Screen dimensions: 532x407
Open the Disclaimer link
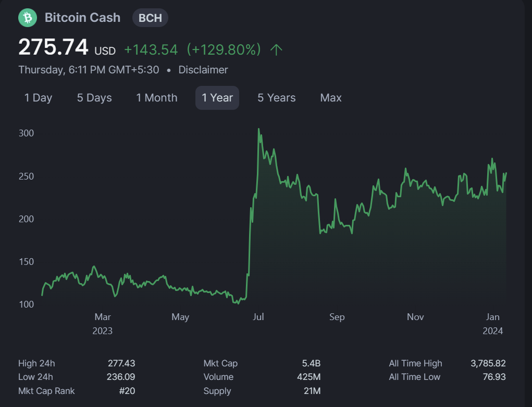pos(203,69)
